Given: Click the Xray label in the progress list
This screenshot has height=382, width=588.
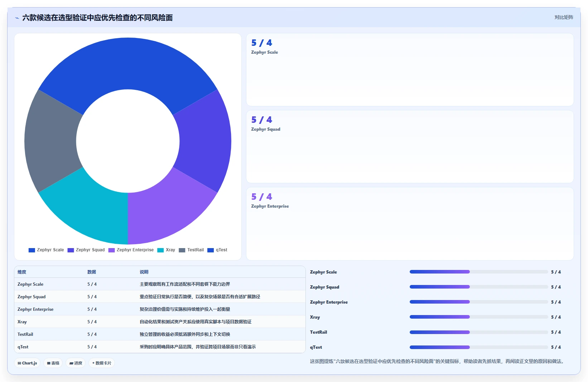Looking at the screenshot, I should [x=315, y=317].
